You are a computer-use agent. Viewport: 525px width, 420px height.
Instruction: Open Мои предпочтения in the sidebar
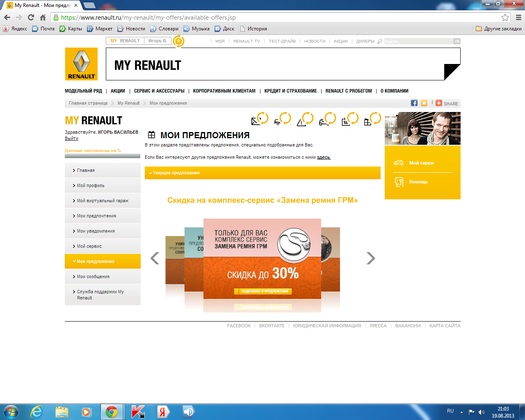[x=103, y=216]
